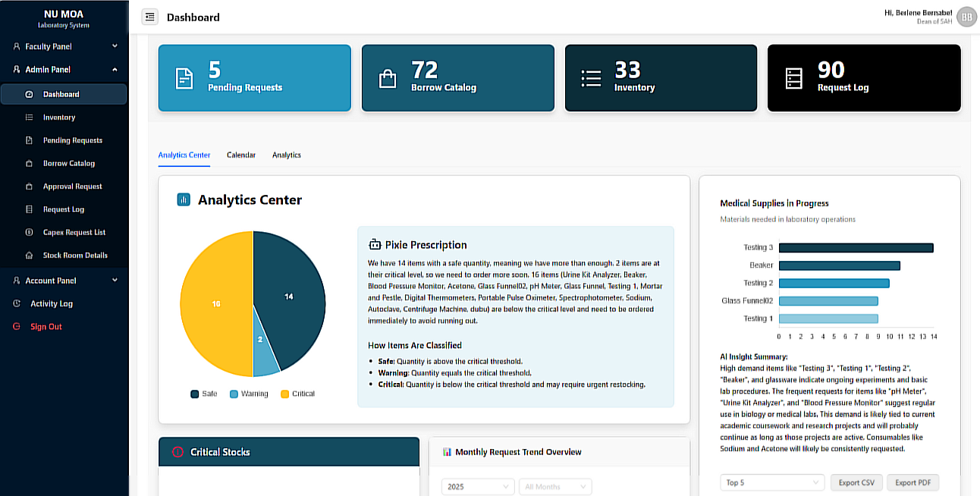Toggle the Warning legend item on pie chart
The height and width of the screenshot is (496, 980).
(249, 394)
